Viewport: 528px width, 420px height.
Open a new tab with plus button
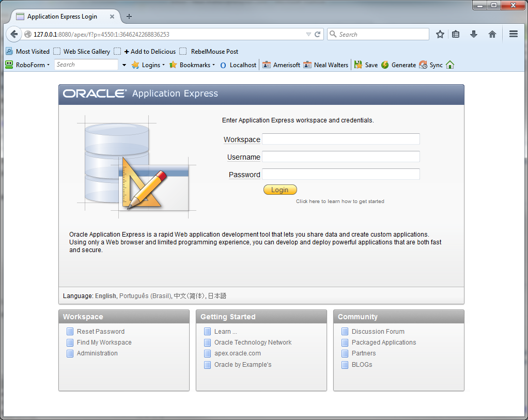pyautogui.click(x=129, y=17)
